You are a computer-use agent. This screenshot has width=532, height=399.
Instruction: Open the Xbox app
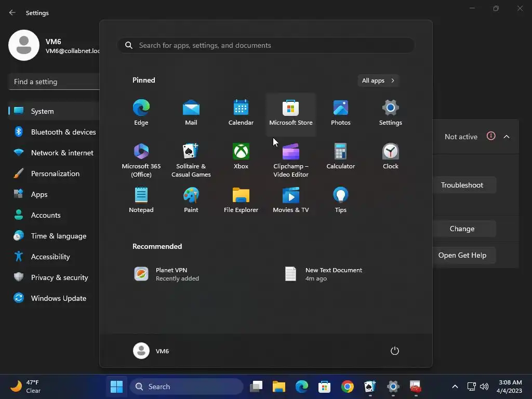point(241,156)
